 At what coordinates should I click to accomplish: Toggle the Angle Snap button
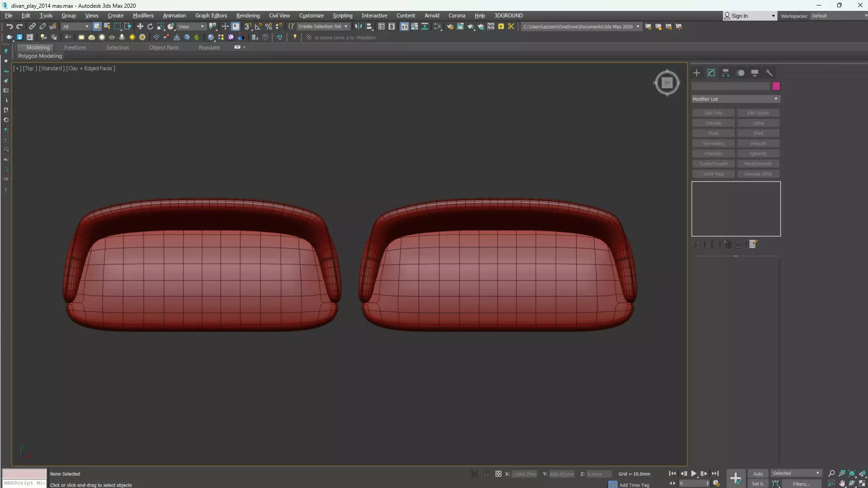[x=258, y=26]
